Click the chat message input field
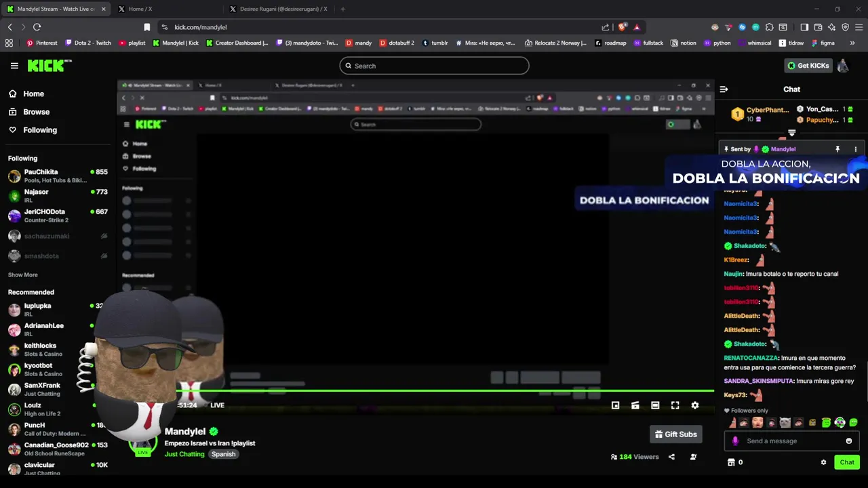This screenshot has height=488, width=868. click(x=792, y=441)
